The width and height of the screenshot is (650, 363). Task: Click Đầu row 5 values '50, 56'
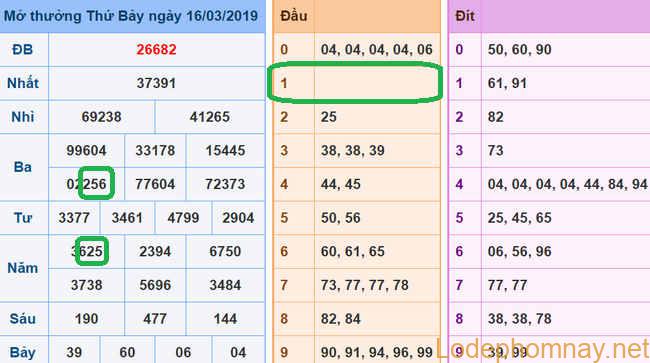point(340,218)
